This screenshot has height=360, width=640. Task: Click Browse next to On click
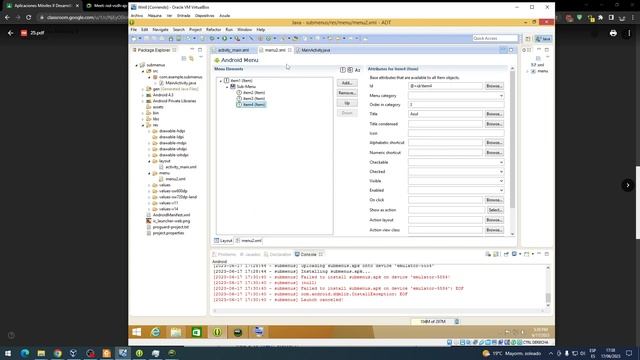(x=494, y=200)
